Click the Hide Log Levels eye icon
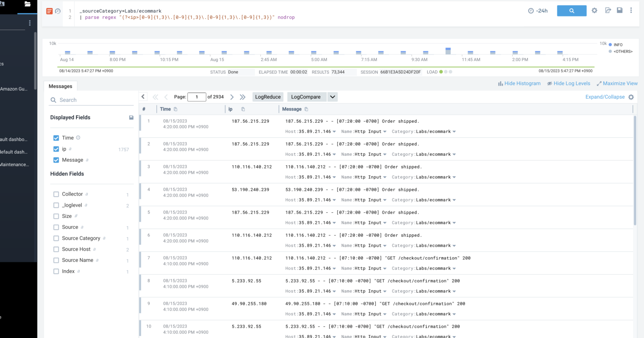 coord(549,83)
